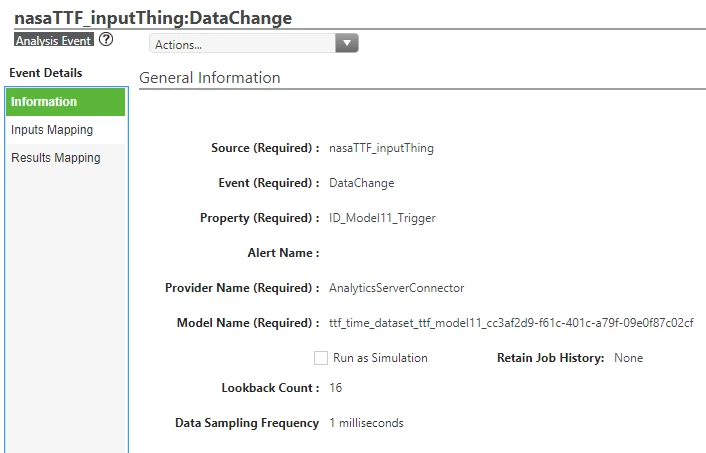Click the Run as Simulation label text

click(380, 358)
